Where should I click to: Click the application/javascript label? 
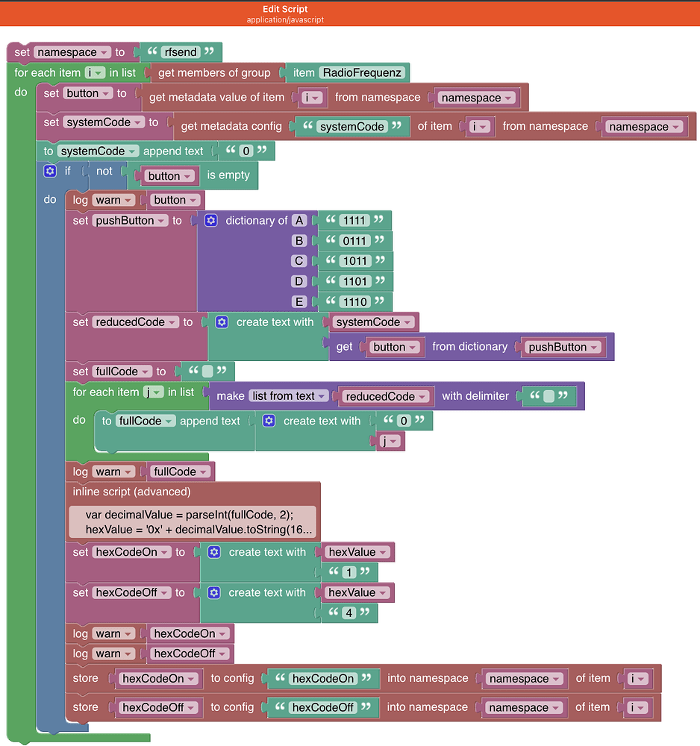[x=285, y=19]
